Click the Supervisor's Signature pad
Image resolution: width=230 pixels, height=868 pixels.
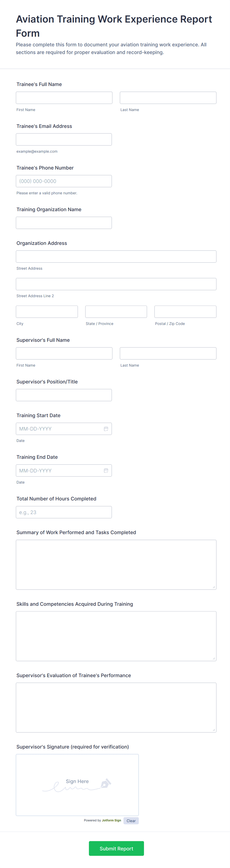tap(77, 784)
